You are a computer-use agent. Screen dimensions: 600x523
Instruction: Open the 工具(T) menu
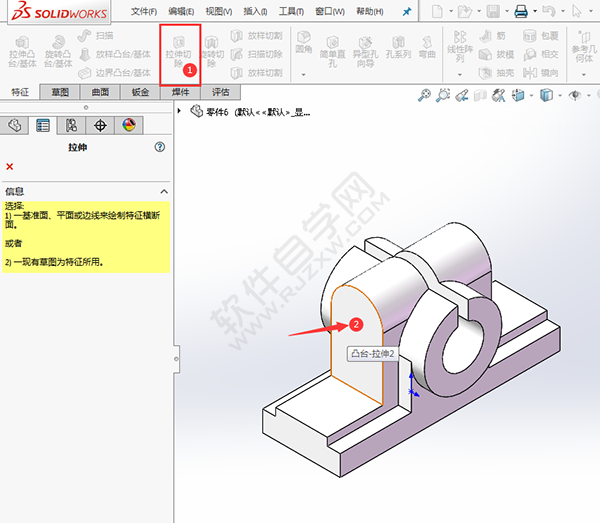point(291,12)
